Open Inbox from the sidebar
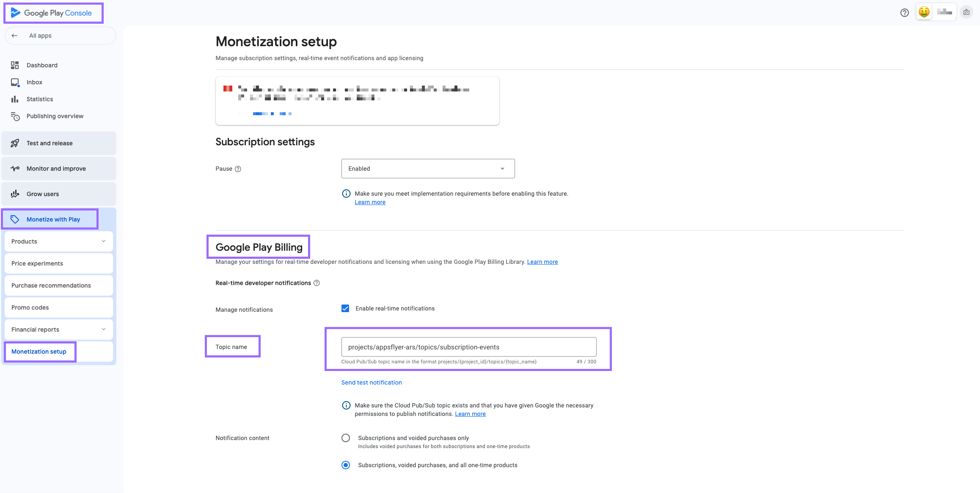The width and height of the screenshot is (980, 493). [x=34, y=82]
